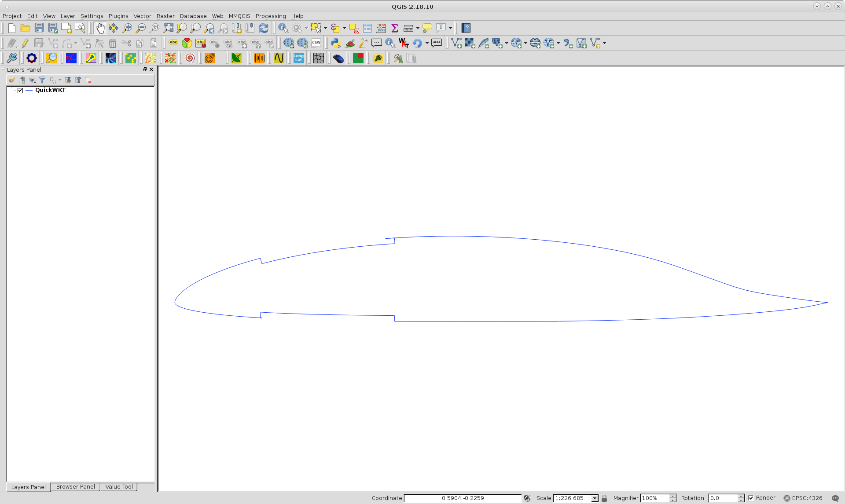Click Zoom Full extent icon
Image resolution: width=845 pixels, height=504 pixels.
(x=168, y=28)
